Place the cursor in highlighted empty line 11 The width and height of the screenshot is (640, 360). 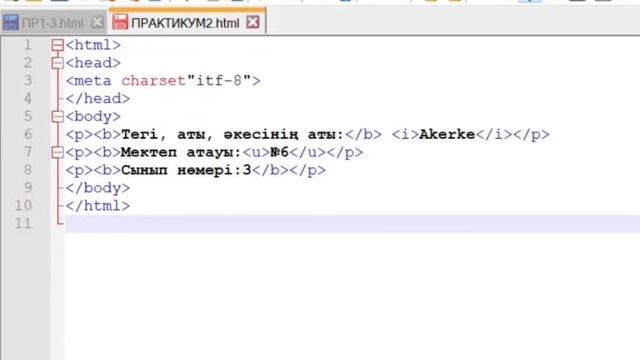point(353,224)
